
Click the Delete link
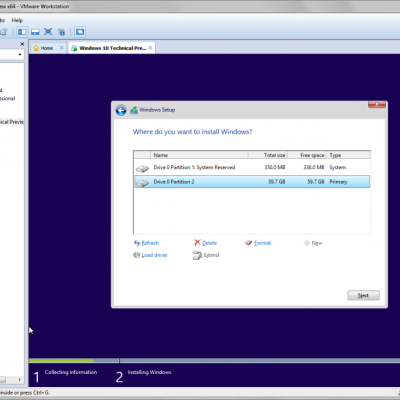(210, 243)
